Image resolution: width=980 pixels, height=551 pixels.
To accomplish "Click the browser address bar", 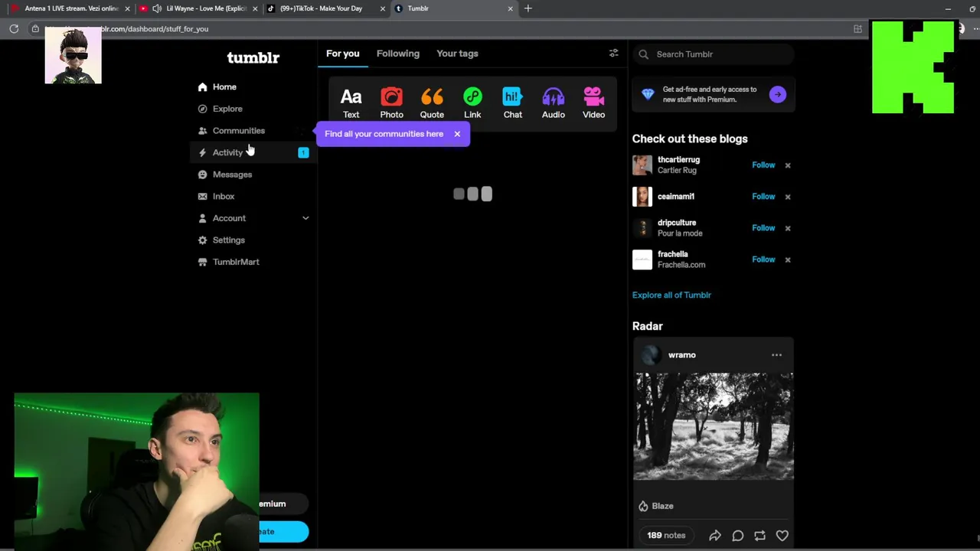I will coord(444,29).
